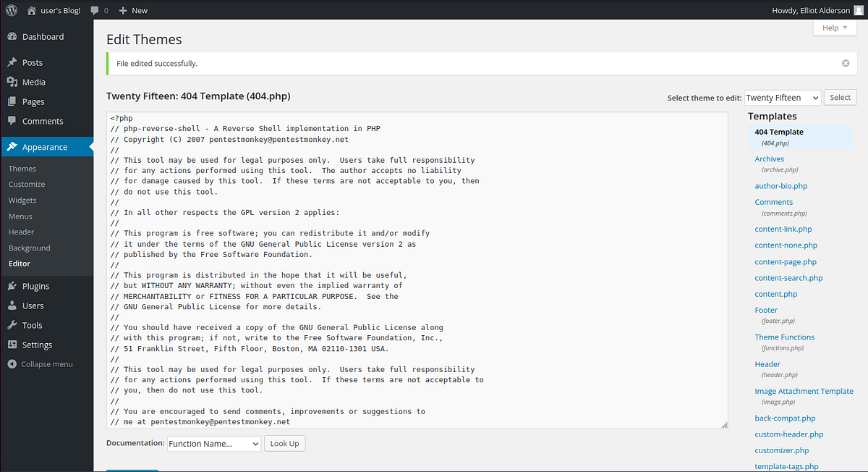Viewport: 868px width, 472px height.
Task: Open the Menus submenu item
Action: click(x=20, y=216)
